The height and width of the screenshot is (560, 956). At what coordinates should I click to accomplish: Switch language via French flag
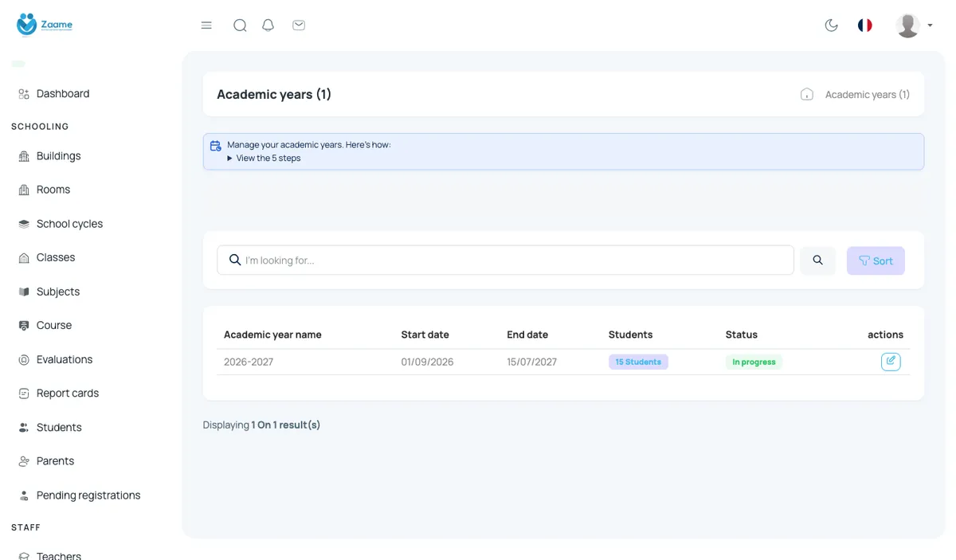tap(864, 25)
